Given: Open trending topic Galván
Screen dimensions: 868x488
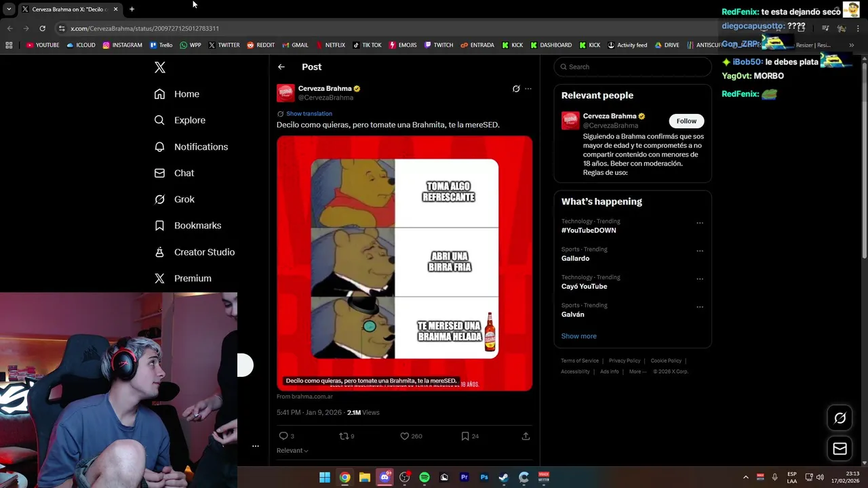Looking at the screenshot, I should [572, 314].
